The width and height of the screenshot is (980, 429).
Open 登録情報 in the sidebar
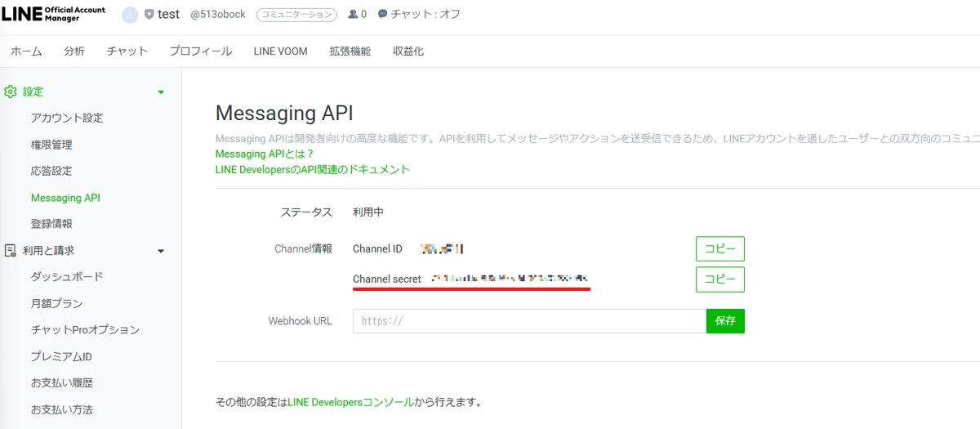pyautogui.click(x=51, y=224)
